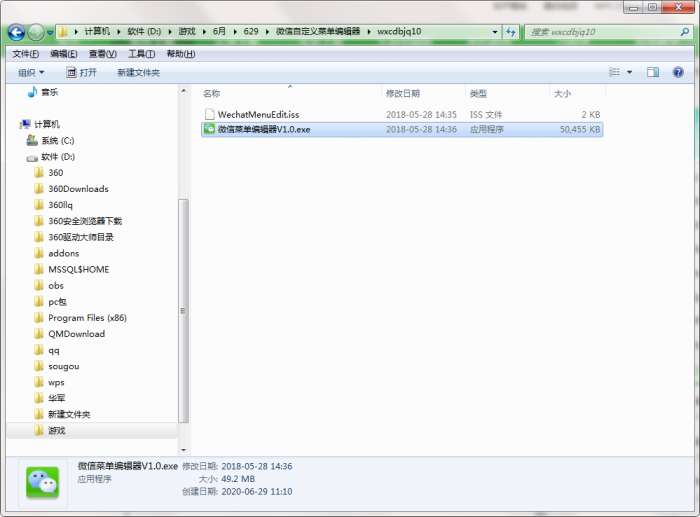
Task: Open the 文件(F) menu
Action: tap(25, 54)
